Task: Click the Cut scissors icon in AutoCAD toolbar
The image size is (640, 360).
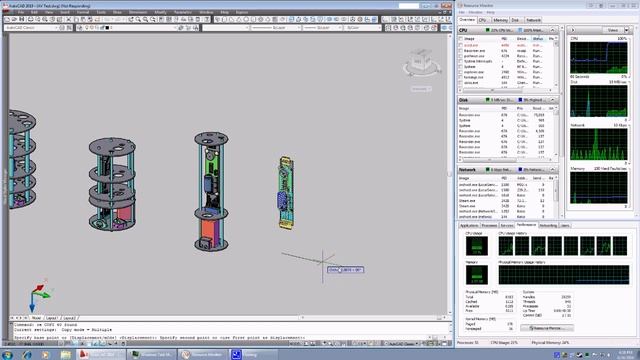Action: click(x=69, y=19)
